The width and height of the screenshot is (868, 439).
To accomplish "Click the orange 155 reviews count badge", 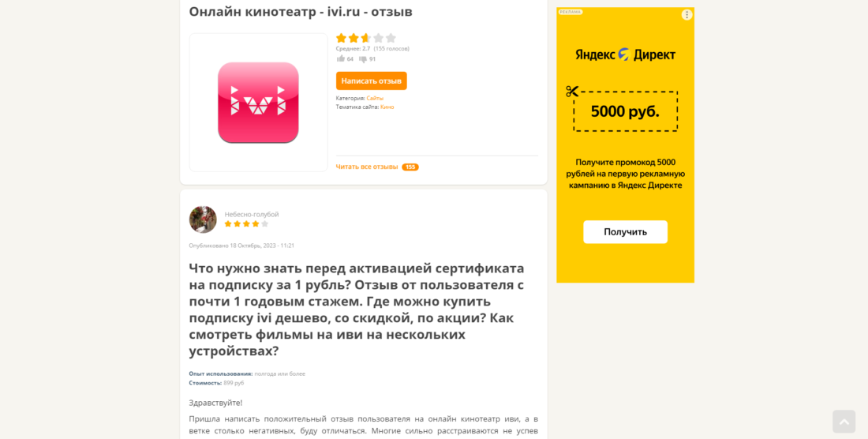I will 410,167.
